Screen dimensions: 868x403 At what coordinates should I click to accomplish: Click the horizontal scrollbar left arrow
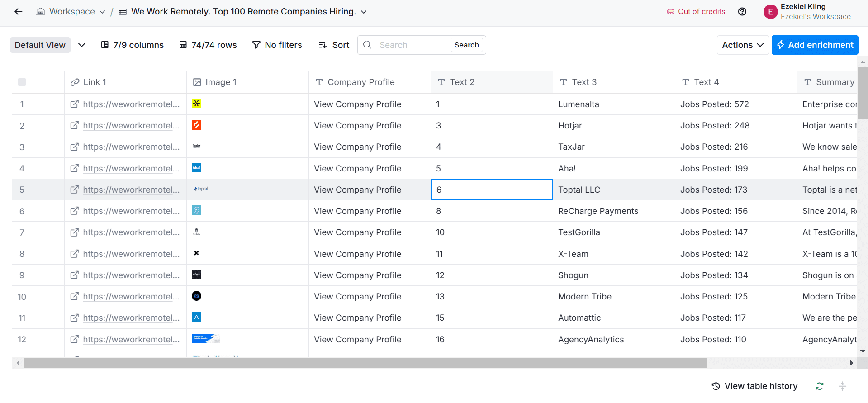(x=18, y=363)
